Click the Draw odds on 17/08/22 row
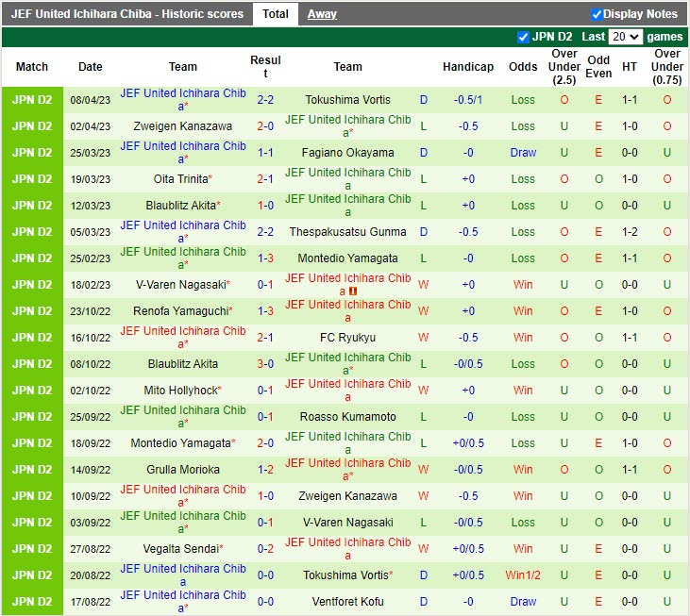Viewport: 690px width, 616px height. tap(523, 601)
